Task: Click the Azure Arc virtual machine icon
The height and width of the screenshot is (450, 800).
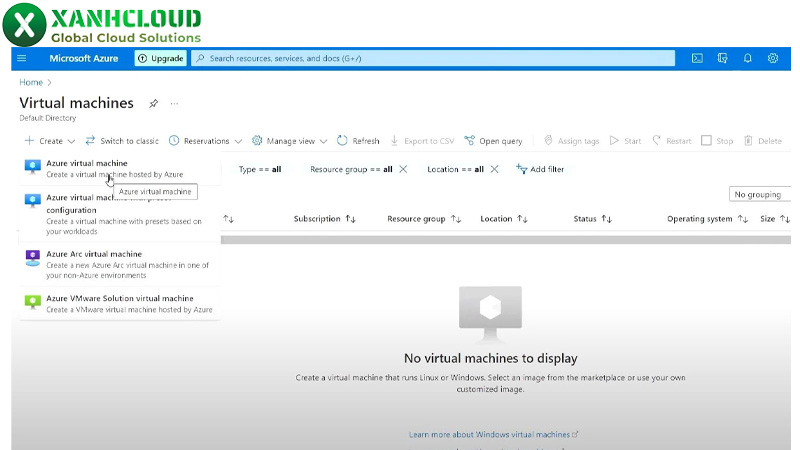Action: [x=33, y=258]
